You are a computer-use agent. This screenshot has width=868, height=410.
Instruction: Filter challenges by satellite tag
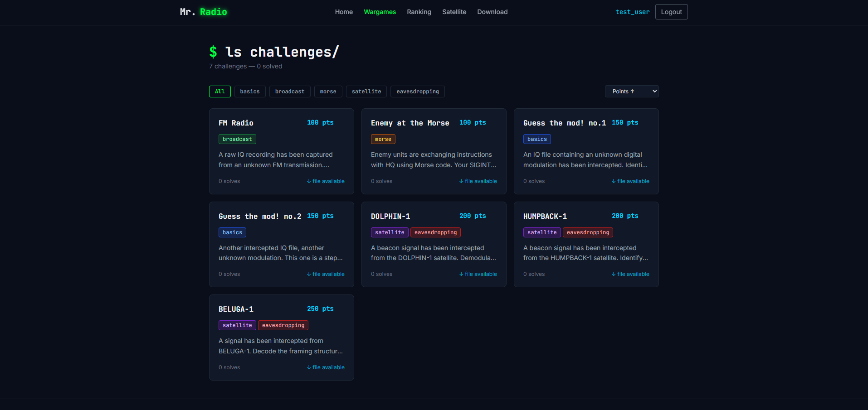click(x=366, y=92)
